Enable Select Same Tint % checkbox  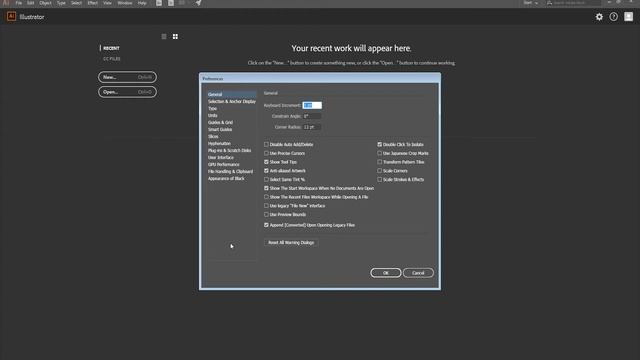point(266,180)
